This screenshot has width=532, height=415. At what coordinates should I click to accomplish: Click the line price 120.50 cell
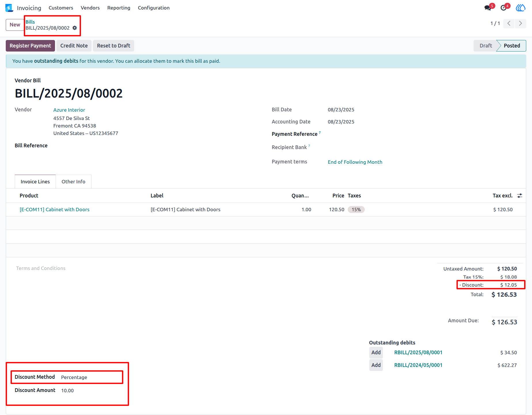[x=337, y=210]
